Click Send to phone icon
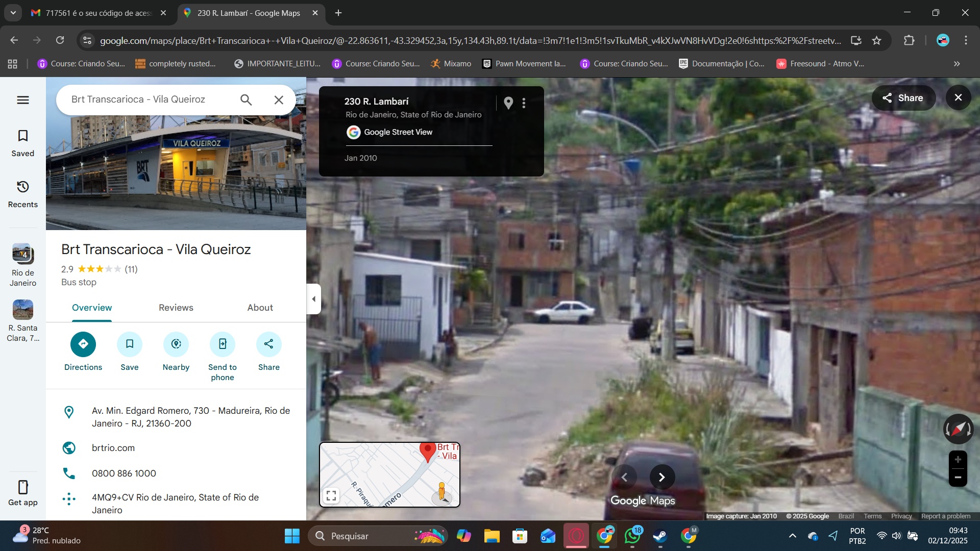This screenshot has height=551, width=980. (x=223, y=344)
